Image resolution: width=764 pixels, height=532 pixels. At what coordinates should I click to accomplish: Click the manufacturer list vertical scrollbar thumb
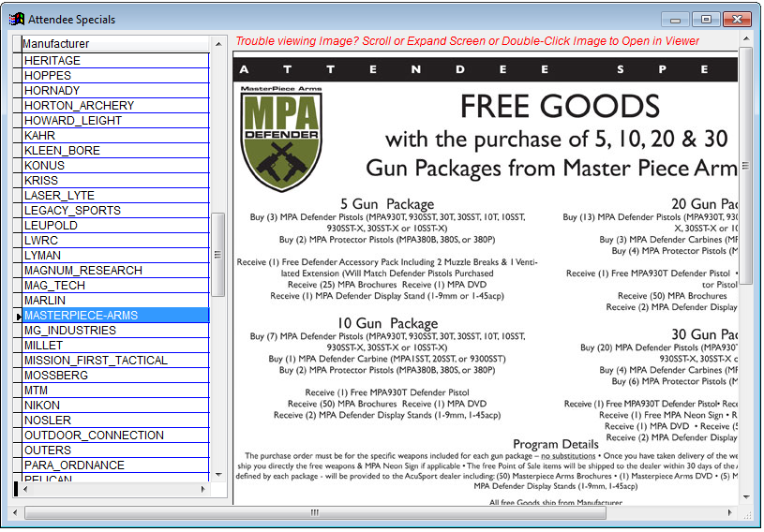coord(218,255)
